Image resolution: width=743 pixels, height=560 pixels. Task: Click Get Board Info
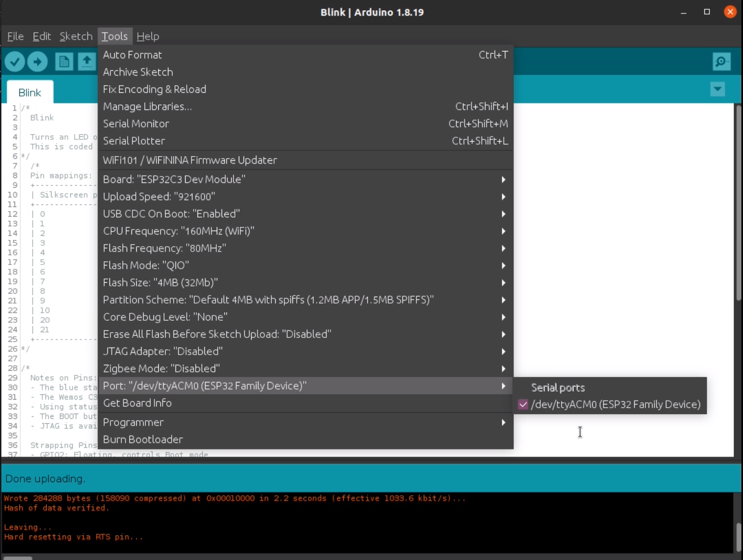point(305,403)
